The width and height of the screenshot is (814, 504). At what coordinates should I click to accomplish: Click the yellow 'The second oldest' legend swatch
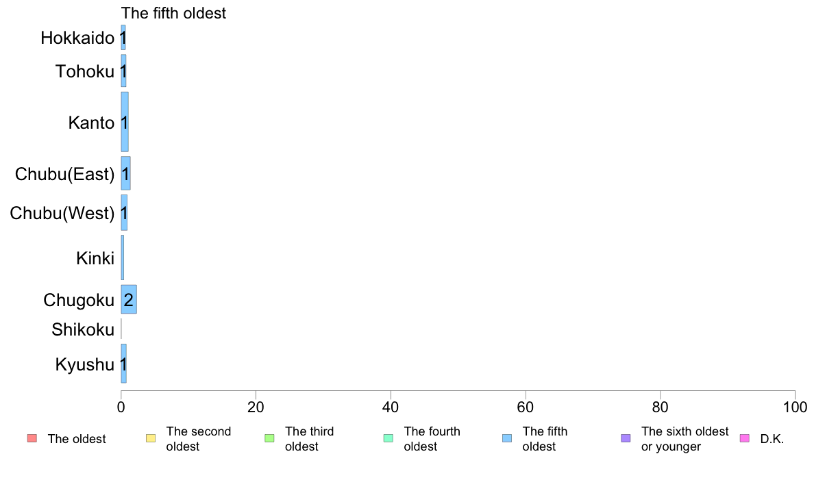[x=151, y=438]
